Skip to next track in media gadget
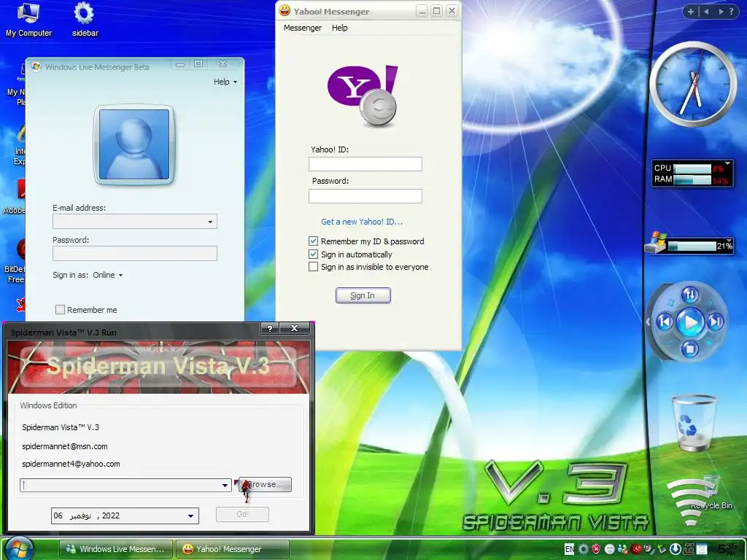Viewport: 747px width, 560px height. pyautogui.click(x=716, y=322)
